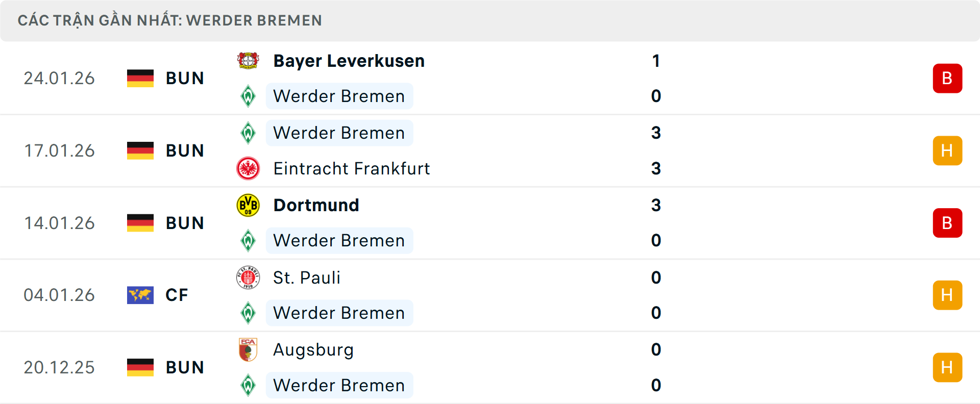Image resolution: width=980 pixels, height=404 pixels.
Task: Click the red B result indicator on Dortmund match
Action: pos(948,223)
